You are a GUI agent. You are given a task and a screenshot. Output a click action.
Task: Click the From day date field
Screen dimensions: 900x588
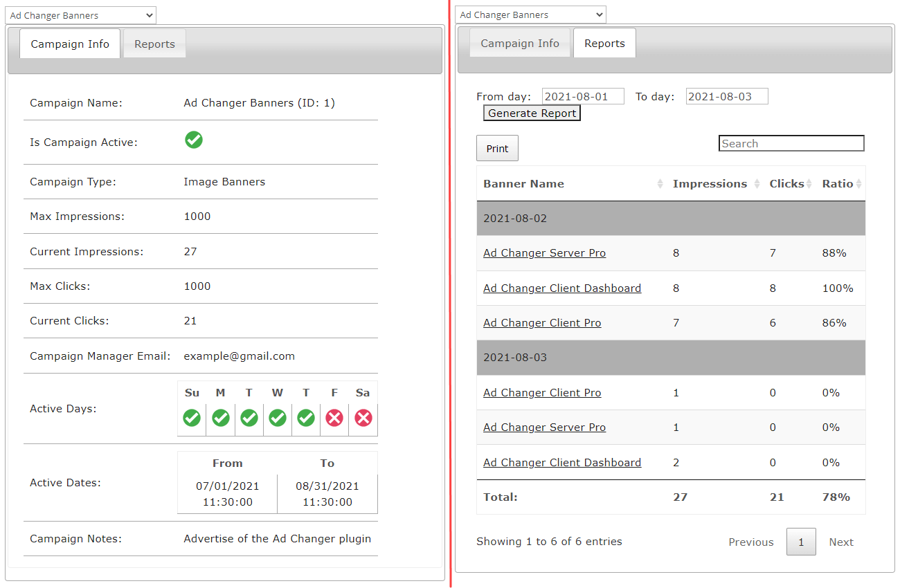583,96
